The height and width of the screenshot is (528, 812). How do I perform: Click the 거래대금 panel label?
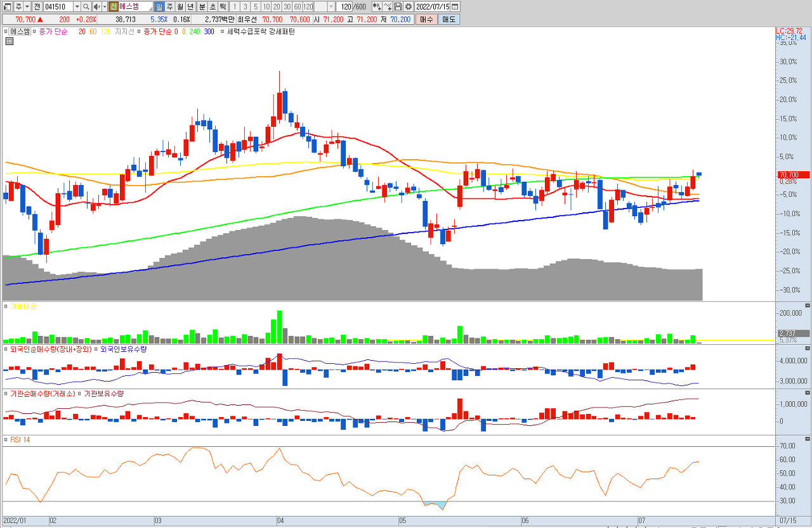[x=23, y=307]
